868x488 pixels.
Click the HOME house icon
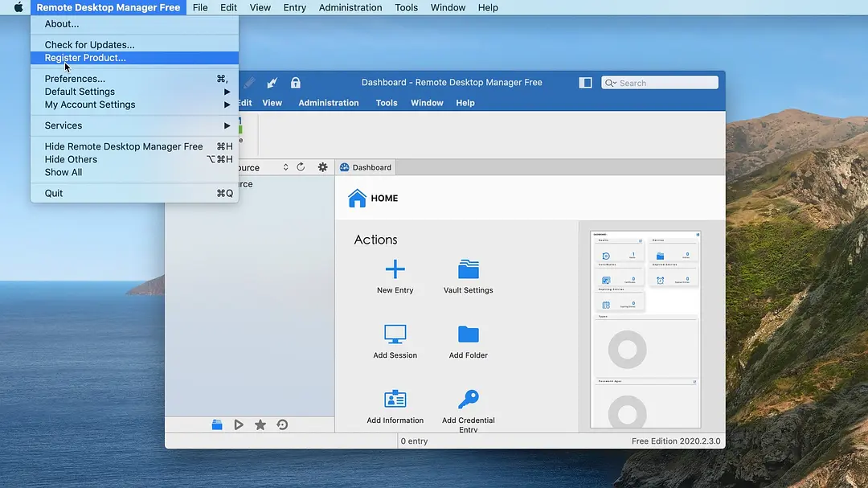click(x=357, y=198)
